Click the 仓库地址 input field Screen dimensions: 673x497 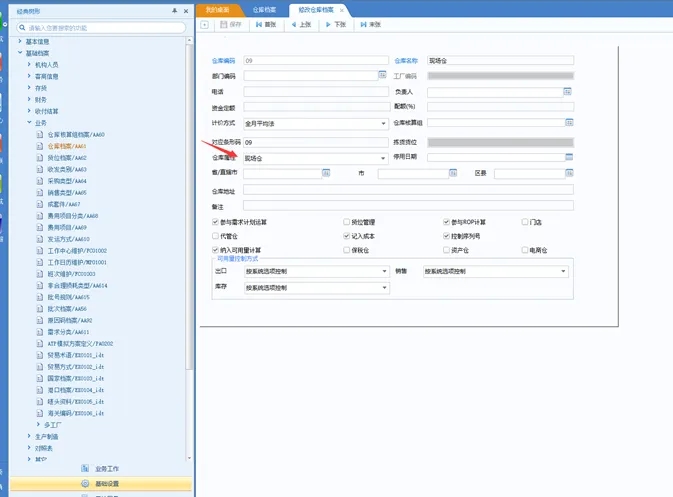(x=408, y=189)
